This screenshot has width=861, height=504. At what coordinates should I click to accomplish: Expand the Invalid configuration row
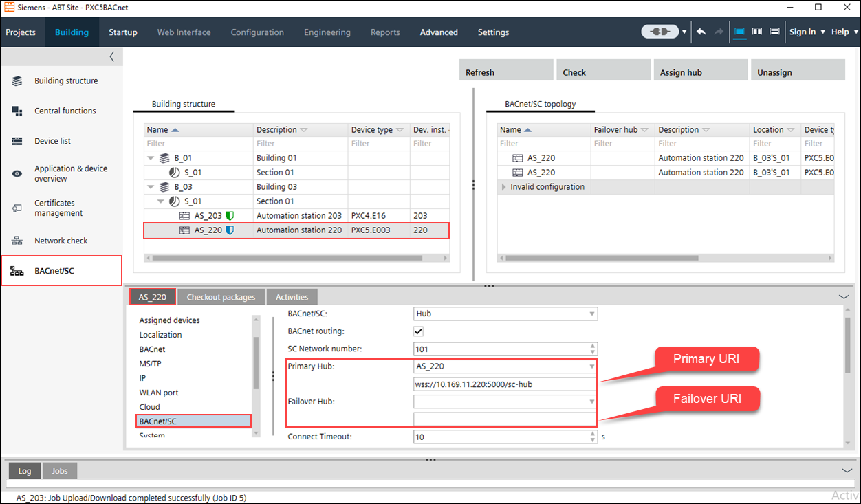point(503,187)
